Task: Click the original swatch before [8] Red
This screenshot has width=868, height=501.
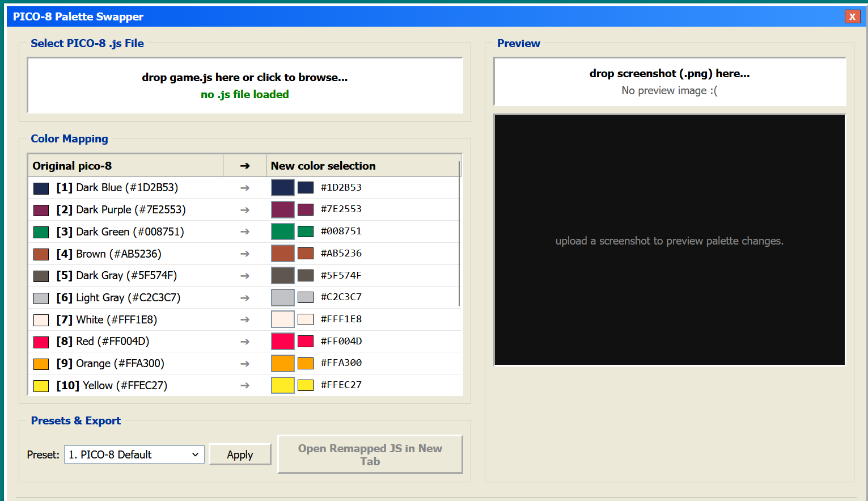Action: 41,342
